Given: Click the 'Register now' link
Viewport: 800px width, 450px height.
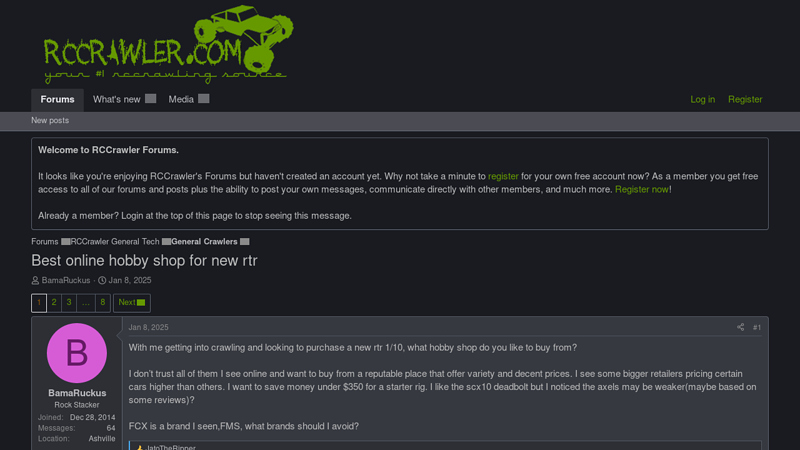Looking at the screenshot, I should click(641, 189).
